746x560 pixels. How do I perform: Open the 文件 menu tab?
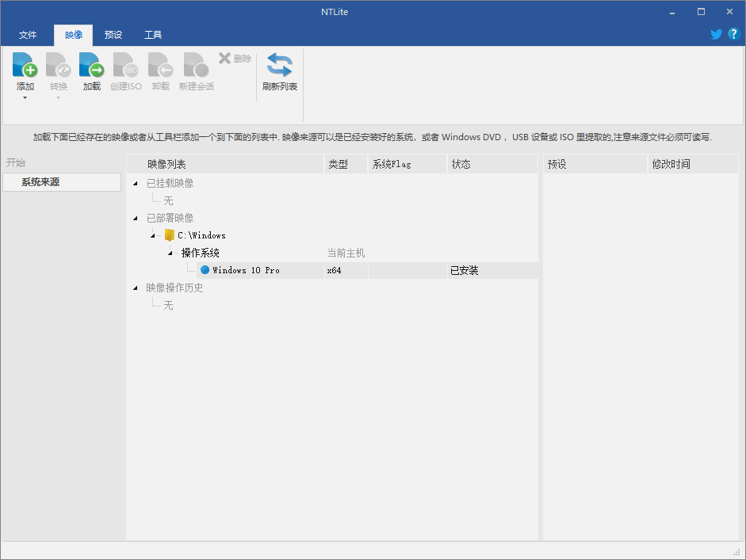28,34
